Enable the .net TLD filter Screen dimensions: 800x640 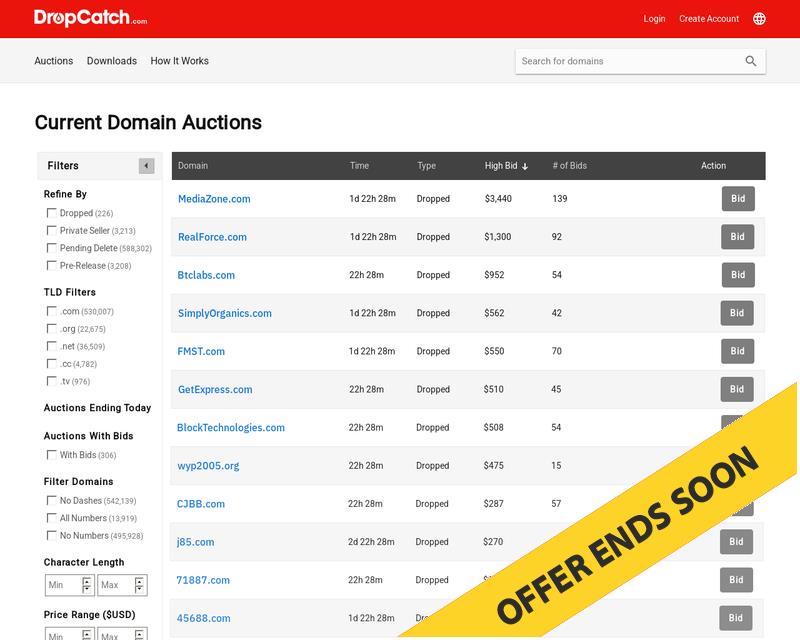point(52,346)
